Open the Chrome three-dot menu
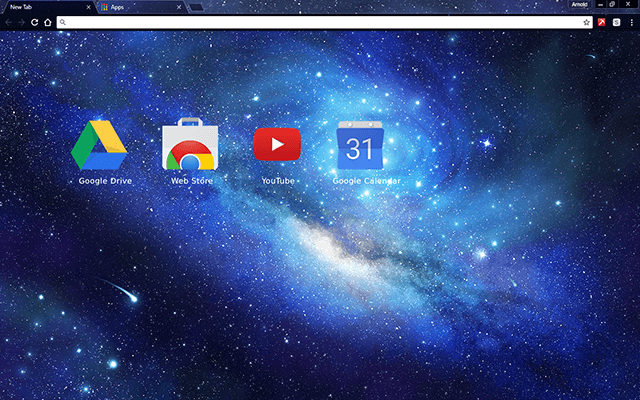 click(630, 22)
